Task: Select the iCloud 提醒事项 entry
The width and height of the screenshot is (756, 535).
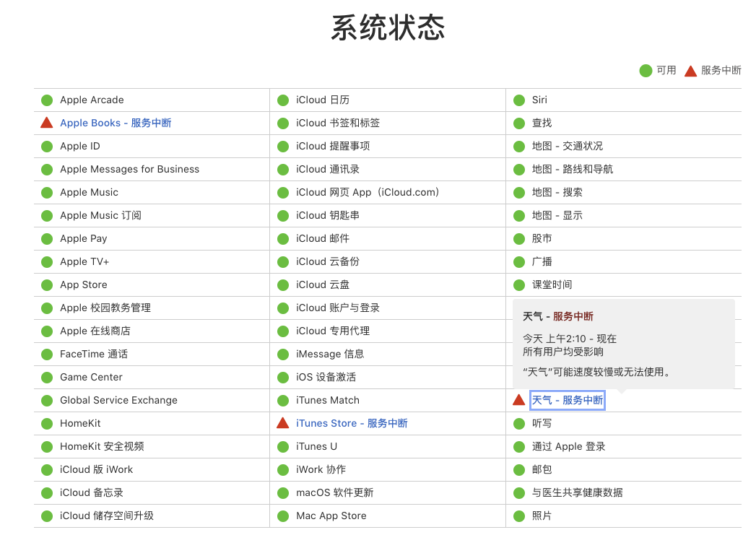Action: [333, 146]
